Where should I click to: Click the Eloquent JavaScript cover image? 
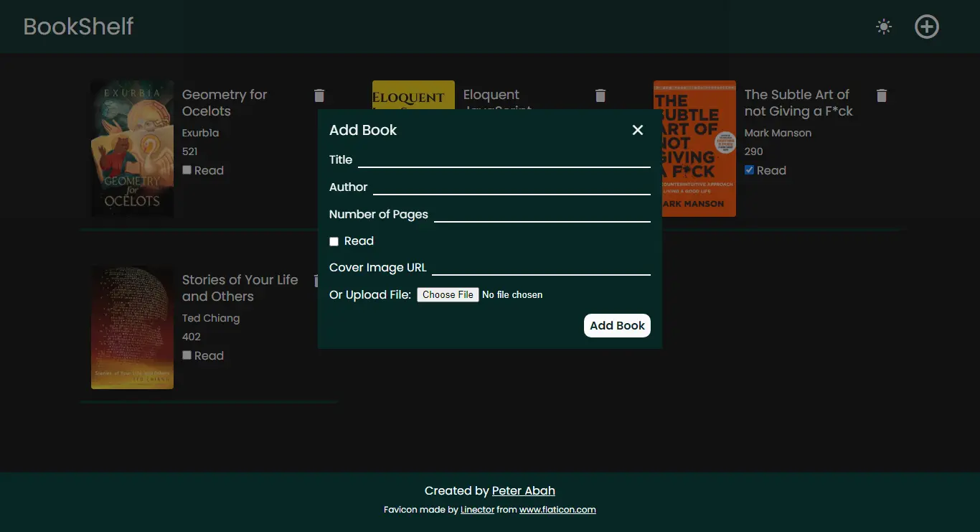point(413,95)
